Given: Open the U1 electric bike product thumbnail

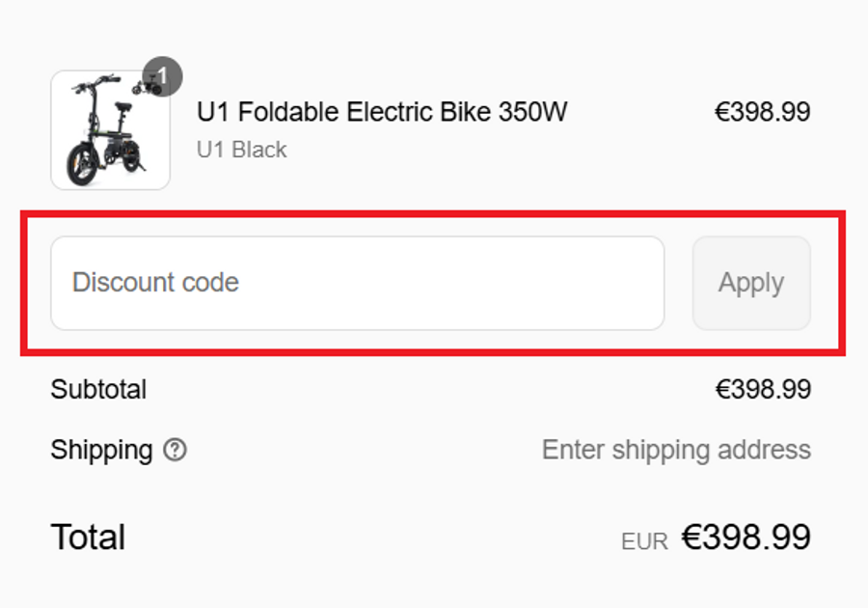Looking at the screenshot, I should (x=110, y=129).
